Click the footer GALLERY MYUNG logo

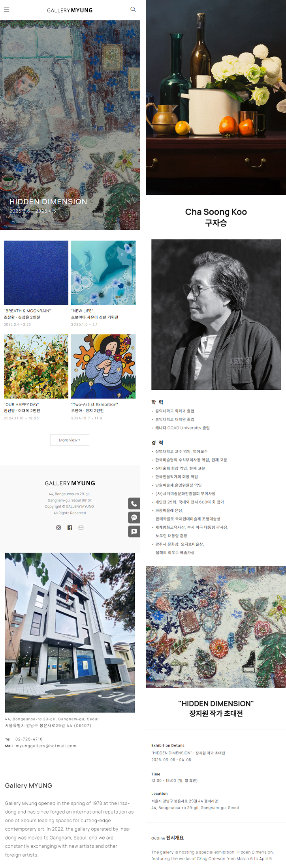pos(70,483)
